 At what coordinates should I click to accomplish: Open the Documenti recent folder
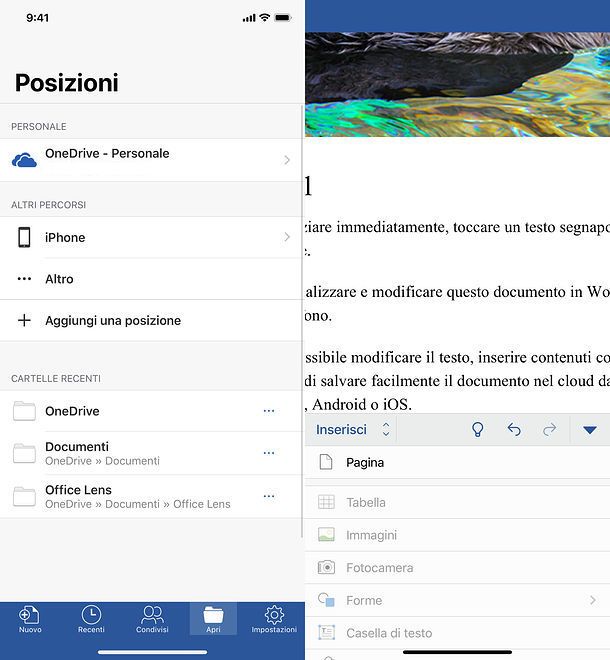coord(151,453)
